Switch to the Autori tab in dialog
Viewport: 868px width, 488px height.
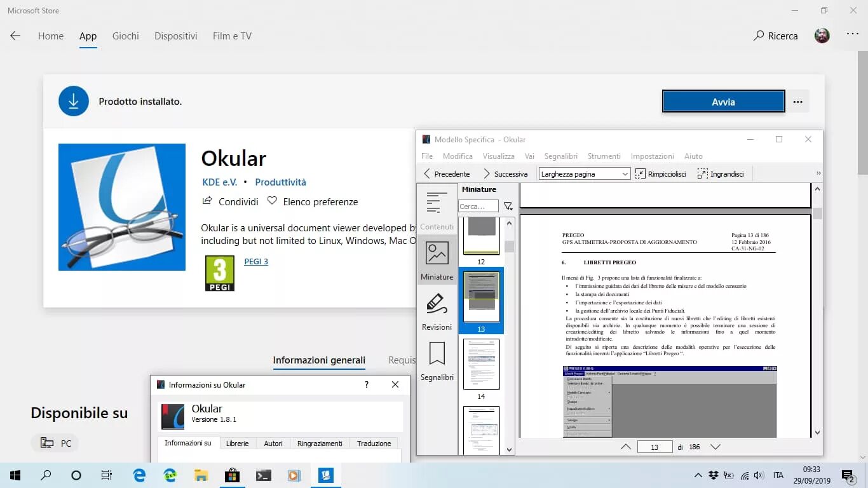point(273,444)
